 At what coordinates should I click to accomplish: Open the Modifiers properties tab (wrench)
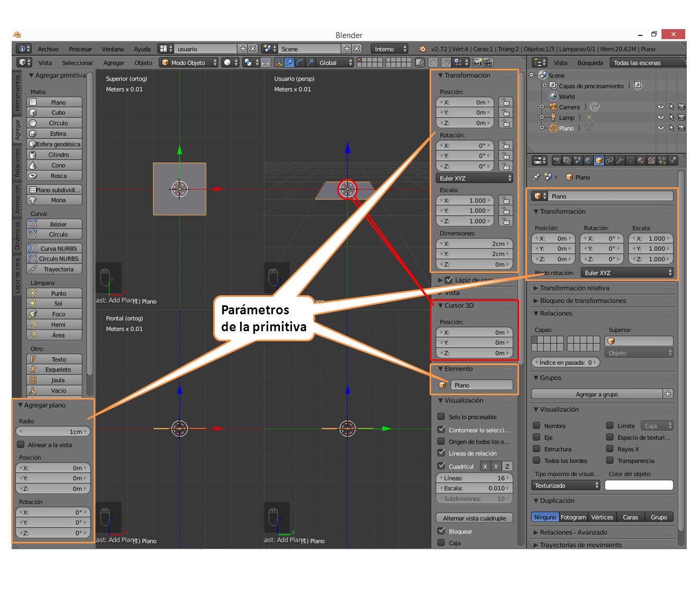(620, 160)
